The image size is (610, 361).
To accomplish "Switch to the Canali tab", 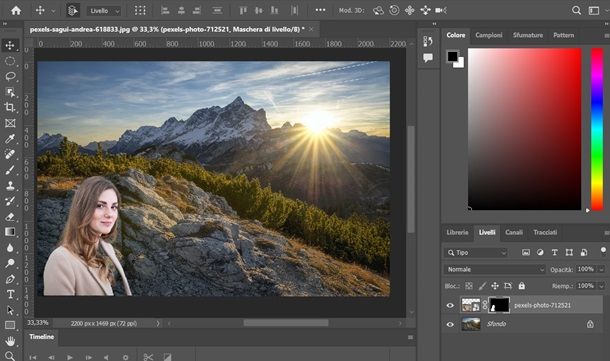I will (514, 232).
